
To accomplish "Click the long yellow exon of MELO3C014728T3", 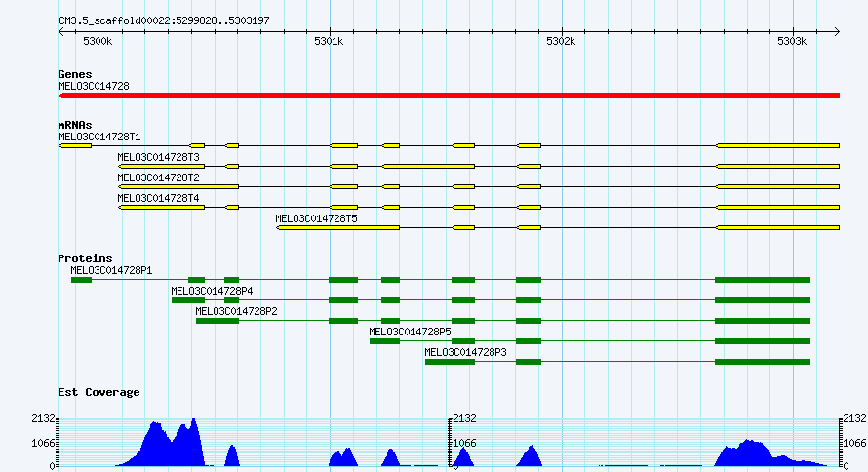I will [428, 166].
